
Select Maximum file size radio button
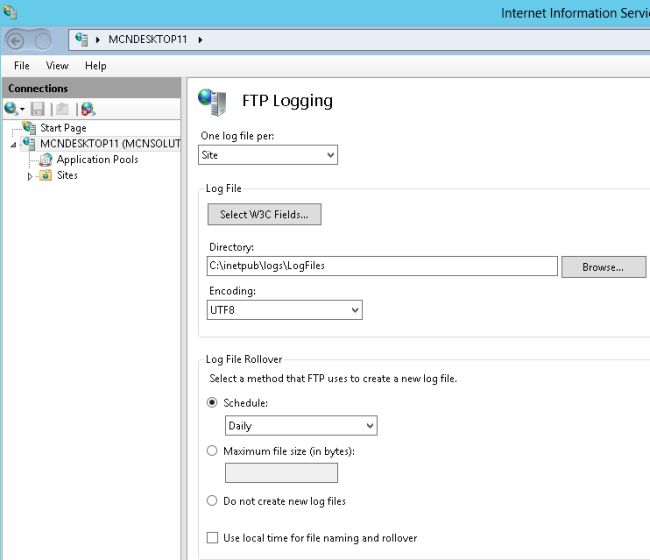212,451
